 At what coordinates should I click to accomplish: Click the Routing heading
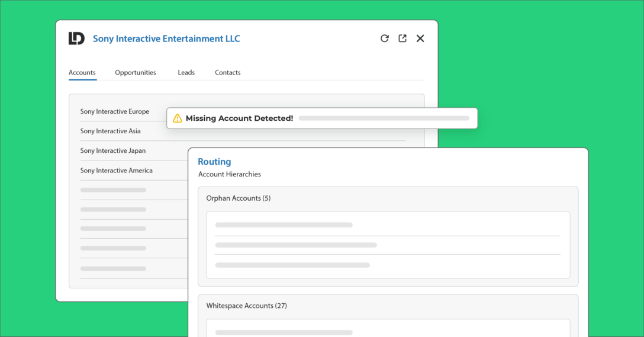pos(214,162)
